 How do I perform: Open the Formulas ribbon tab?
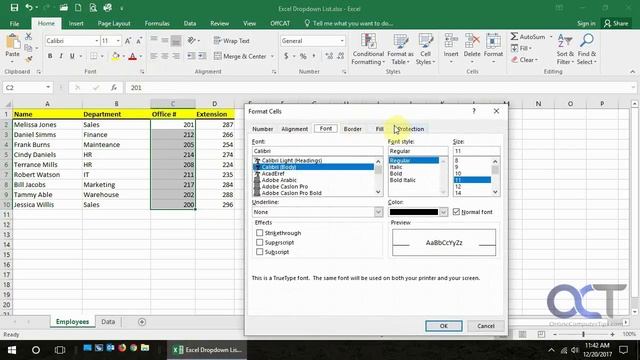[157, 23]
